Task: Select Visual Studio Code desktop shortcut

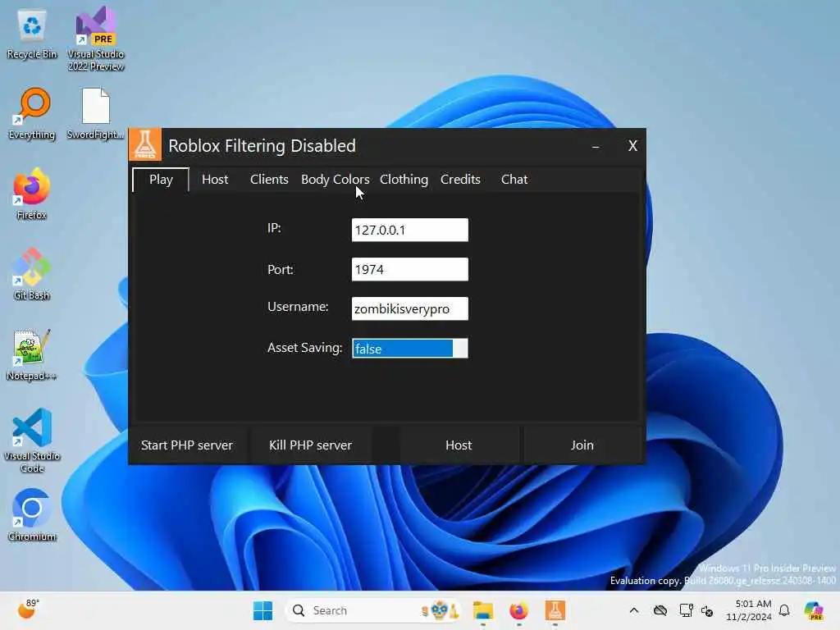Action: (x=32, y=441)
